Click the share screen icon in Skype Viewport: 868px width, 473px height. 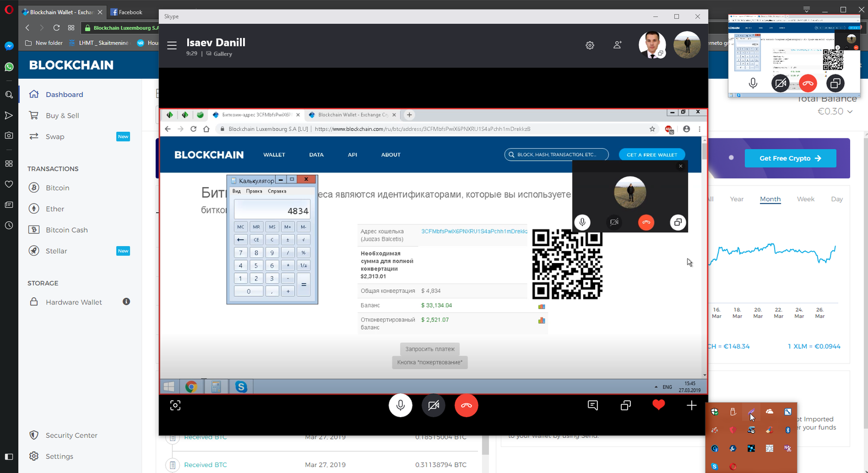626,405
